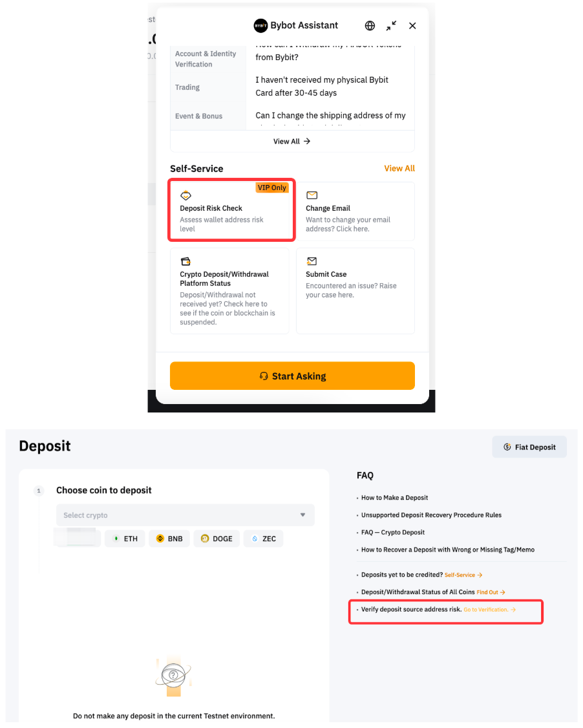Open Self-Service View All link

pos(399,168)
